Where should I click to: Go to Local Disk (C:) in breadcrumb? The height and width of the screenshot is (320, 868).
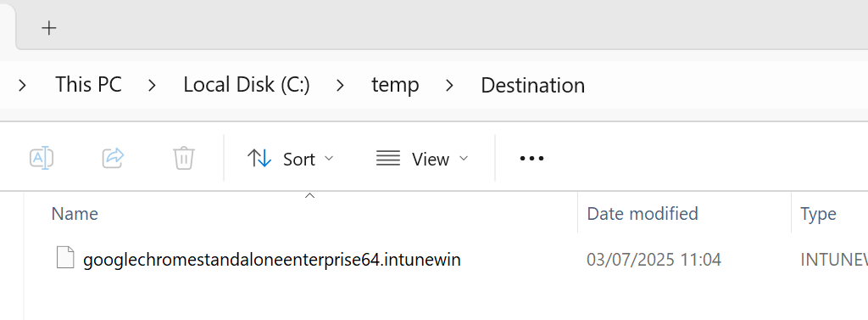pyautogui.click(x=247, y=85)
